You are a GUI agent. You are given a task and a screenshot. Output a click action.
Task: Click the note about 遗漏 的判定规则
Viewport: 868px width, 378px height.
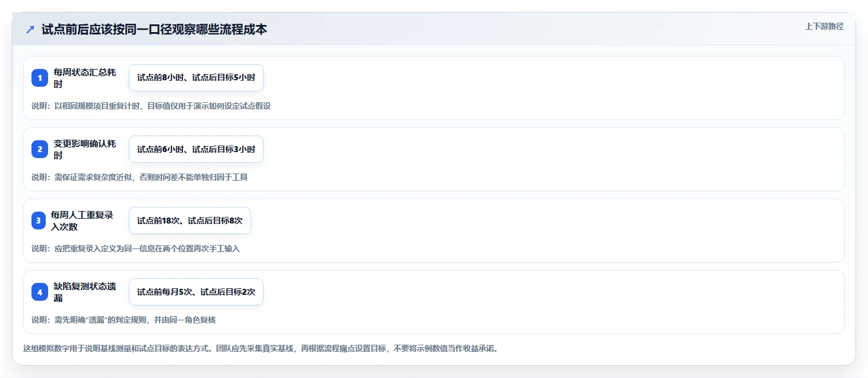coord(123,320)
